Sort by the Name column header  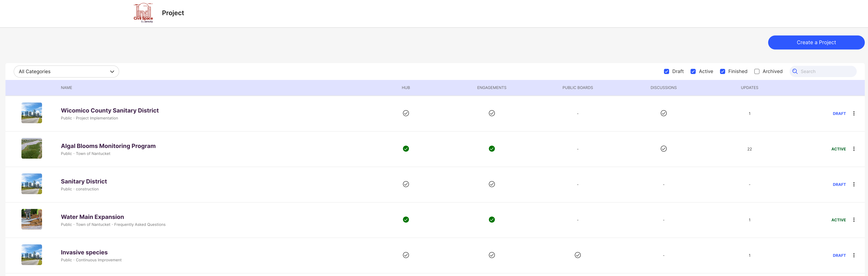point(66,87)
